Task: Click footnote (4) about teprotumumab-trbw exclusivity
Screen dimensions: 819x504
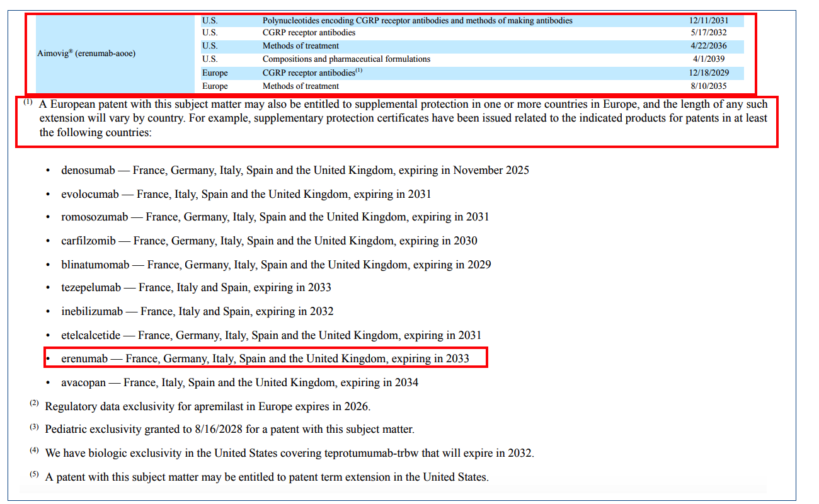Action: point(289,453)
